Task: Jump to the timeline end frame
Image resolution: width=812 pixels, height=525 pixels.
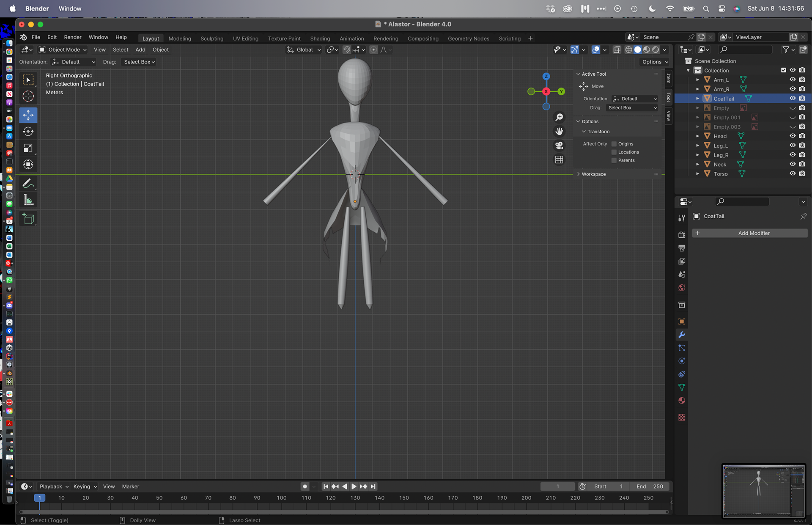Action: pyautogui.click(x=373, y=487)
